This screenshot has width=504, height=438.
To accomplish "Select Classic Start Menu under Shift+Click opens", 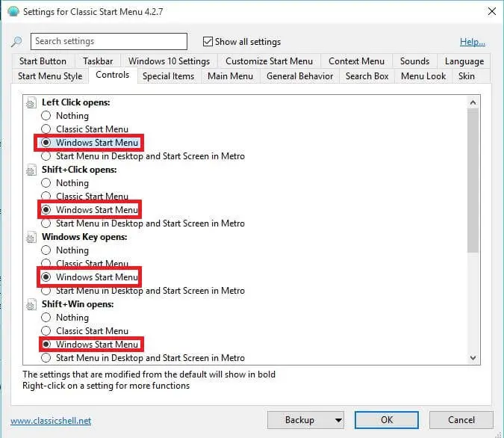I will [x=46, y=197].
